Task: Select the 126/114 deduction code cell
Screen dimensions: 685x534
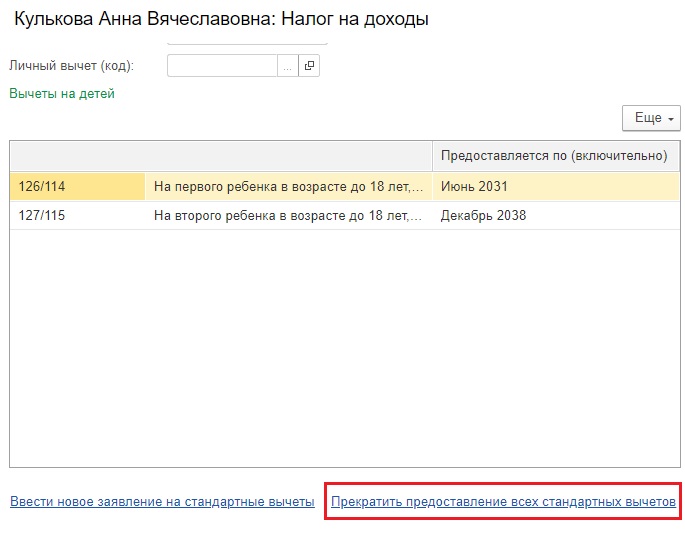Action: [x=77, y=187]
